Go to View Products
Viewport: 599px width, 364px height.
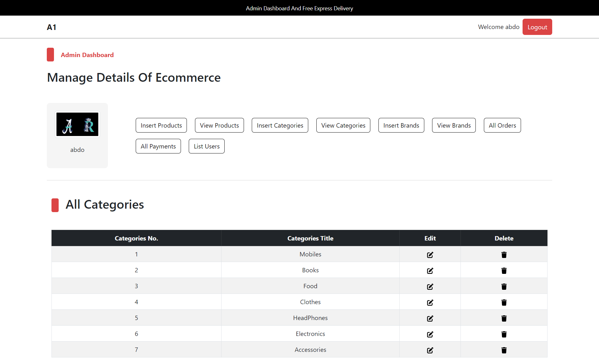(x=219, y=125)
